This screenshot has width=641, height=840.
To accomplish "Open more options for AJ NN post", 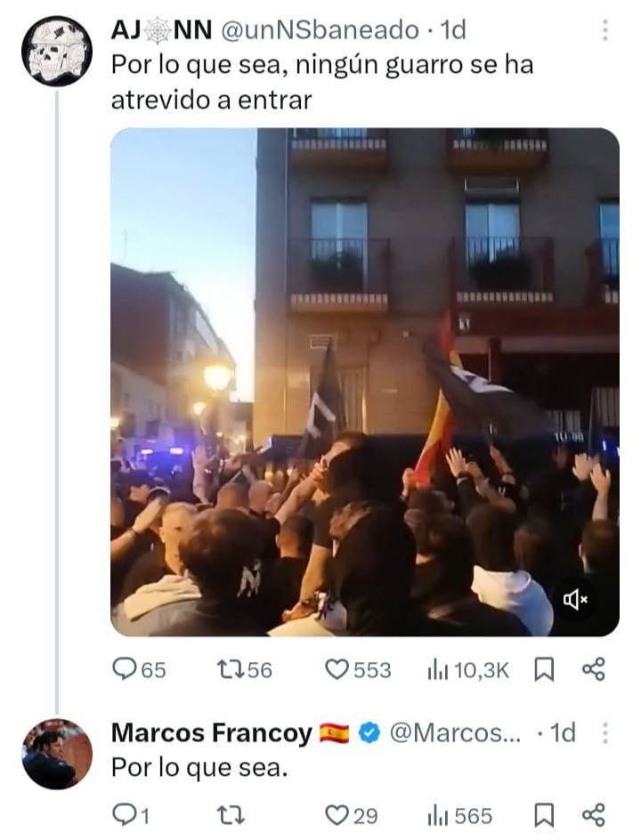I will 605,30.
